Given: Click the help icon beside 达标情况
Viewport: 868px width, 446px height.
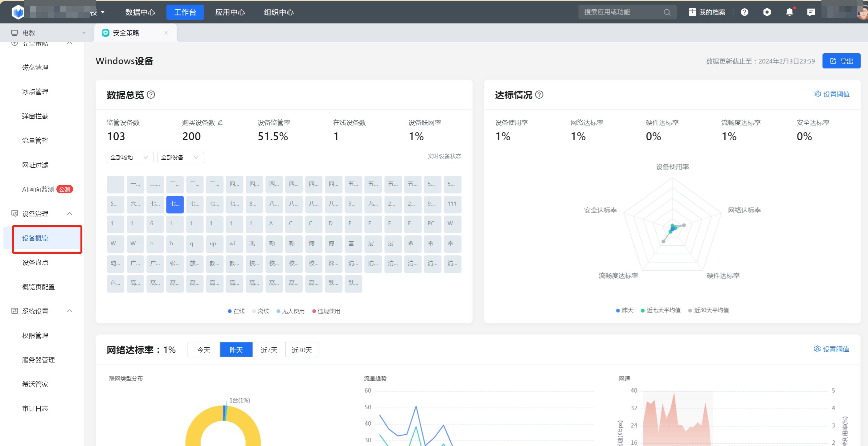Looking at the screenshot, I should (539, 95).
